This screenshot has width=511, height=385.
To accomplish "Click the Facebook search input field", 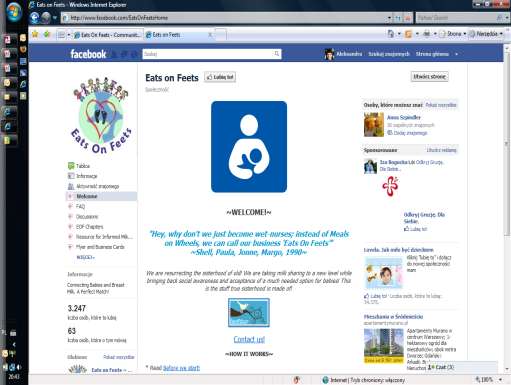I will pos(208,54).
